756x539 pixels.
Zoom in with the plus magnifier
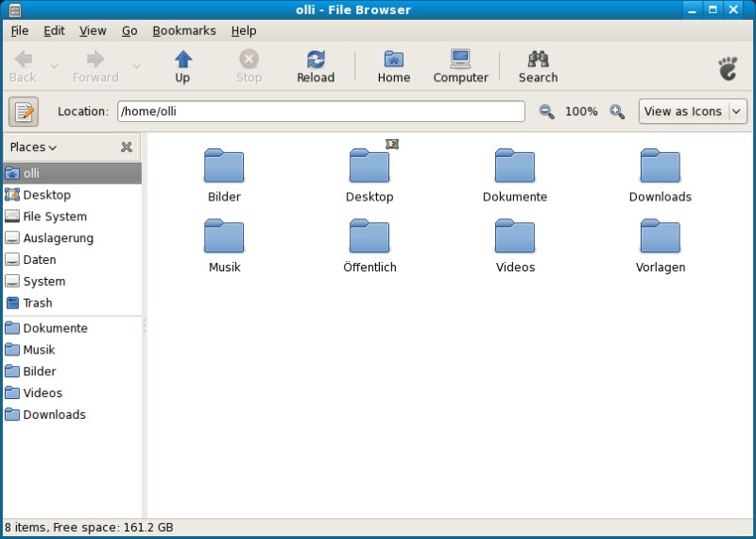click(x=617, y=112)
